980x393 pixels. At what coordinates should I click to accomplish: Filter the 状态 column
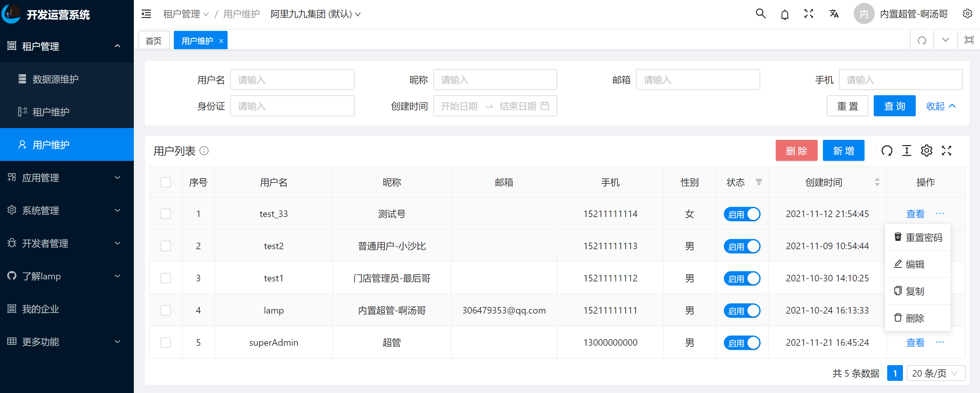(759, 182)
